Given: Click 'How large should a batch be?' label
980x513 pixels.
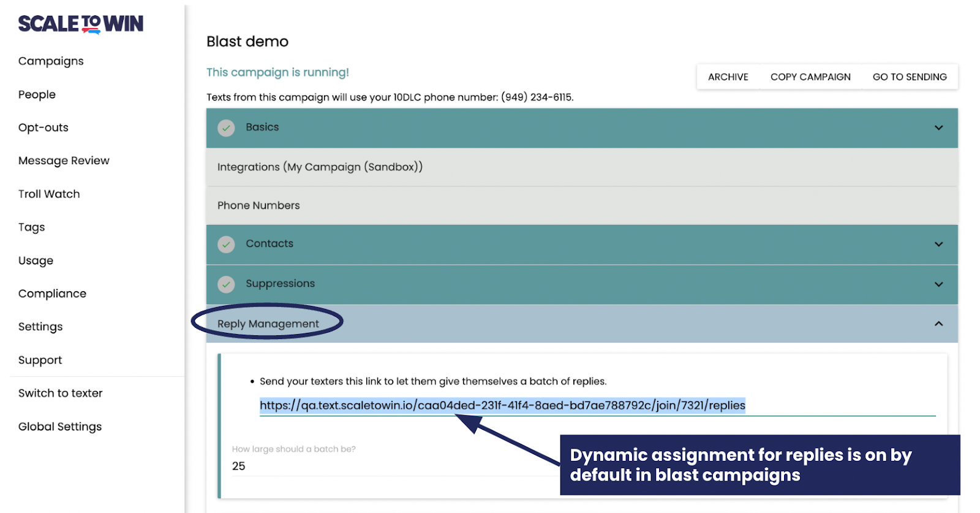Looking at the screenshot, I should point(293,449).
